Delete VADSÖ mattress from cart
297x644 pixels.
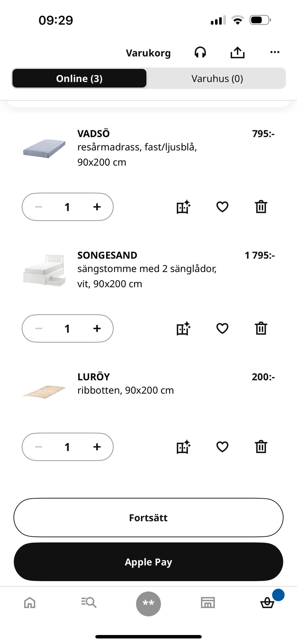[261, 207]
